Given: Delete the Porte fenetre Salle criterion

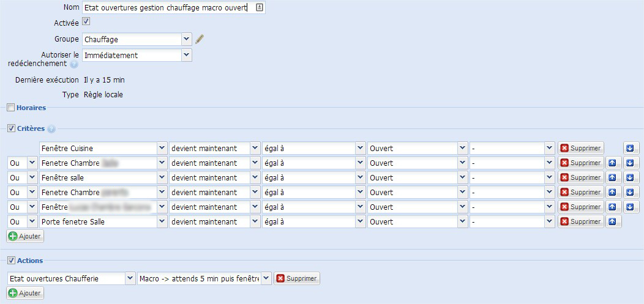Looking at the screenshot, I should pos(581,221).
